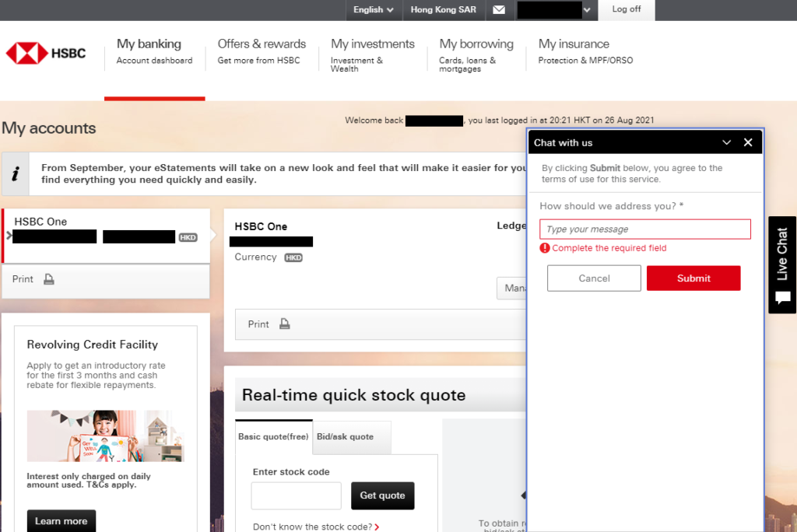The width and height of the screenshot is (797, 532).
Task: Click the HKD badge in account card
Action: [x=188, y=237]
